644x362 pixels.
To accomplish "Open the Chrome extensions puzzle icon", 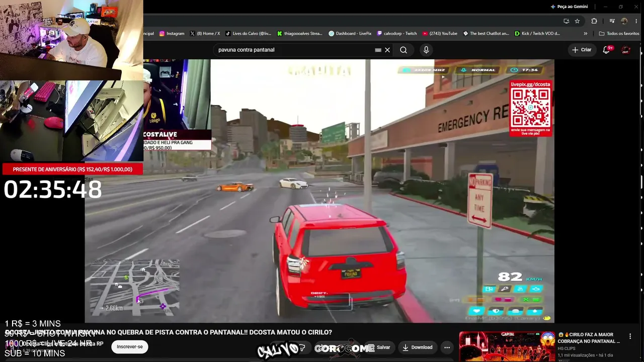I will pos(594,21).
